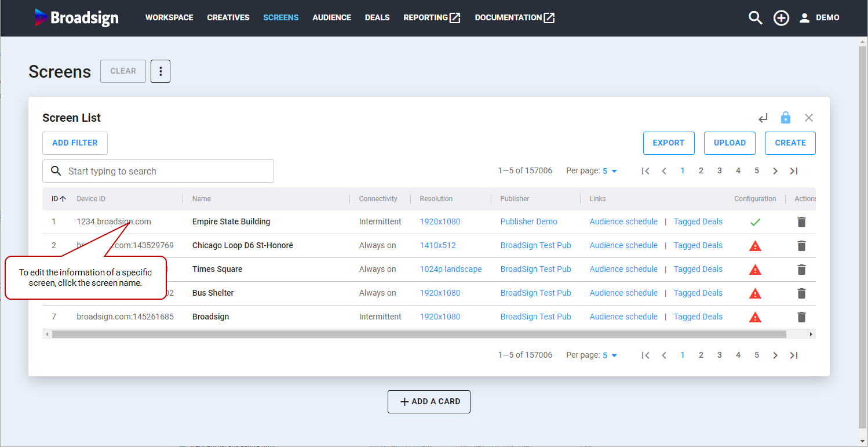Delete the Broadsign screen row
This screenshot has height=447, width=868.
pos(801,317)
